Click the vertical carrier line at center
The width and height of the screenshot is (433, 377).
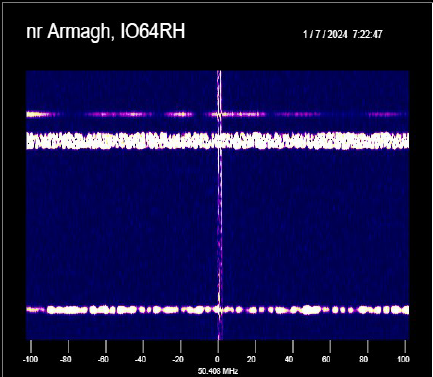[219, 205]
